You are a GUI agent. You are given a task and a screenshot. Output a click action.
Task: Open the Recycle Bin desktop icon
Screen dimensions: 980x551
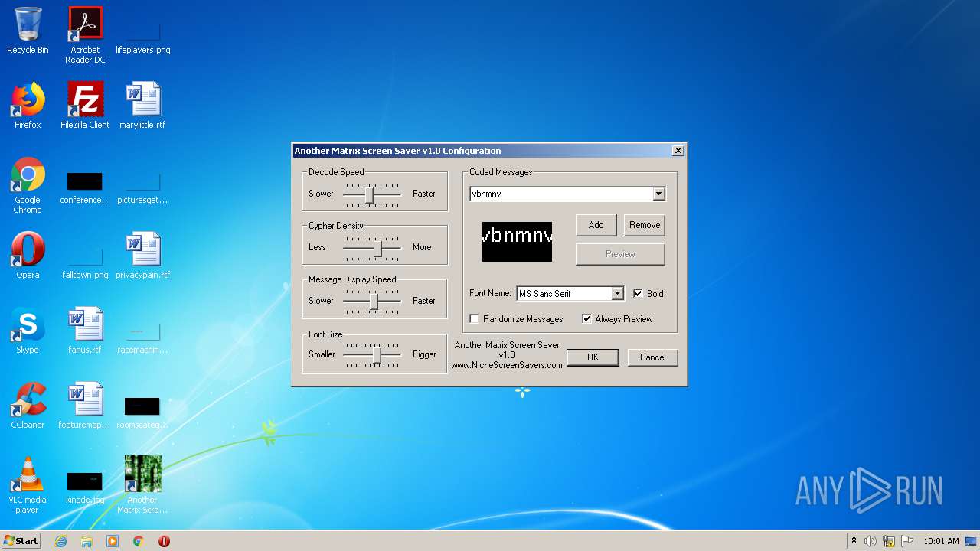[28, 31]
